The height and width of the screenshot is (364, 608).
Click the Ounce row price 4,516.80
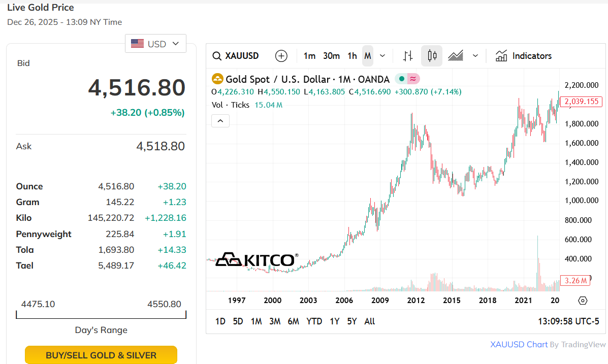click(x=116, y=186)
